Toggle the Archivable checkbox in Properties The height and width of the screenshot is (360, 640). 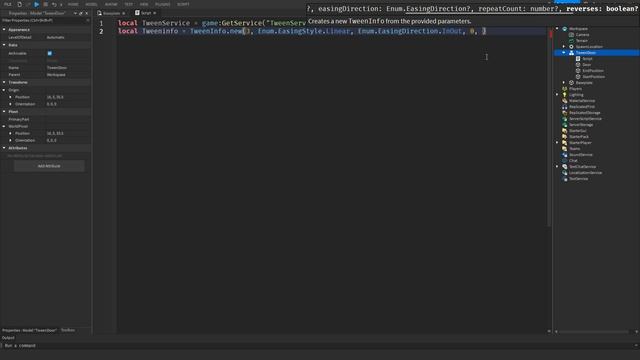point(49,53)
